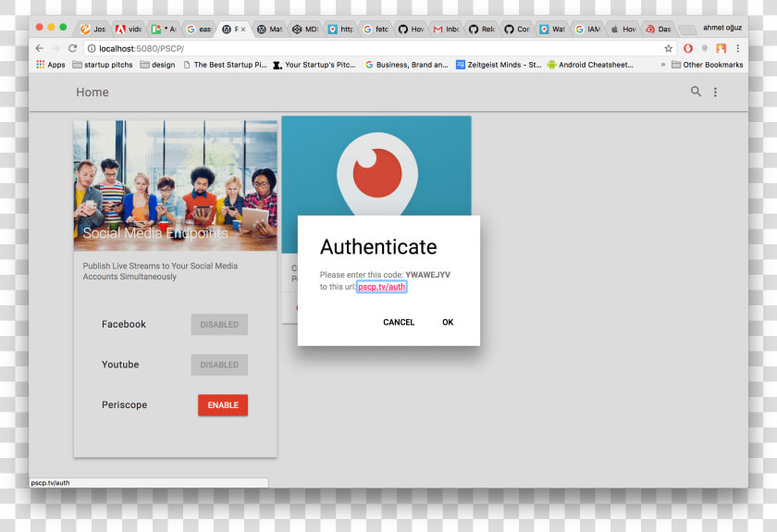Switch to the 'fetc' Google tab
The image size is (777, 532).
[x=376, y=30]
